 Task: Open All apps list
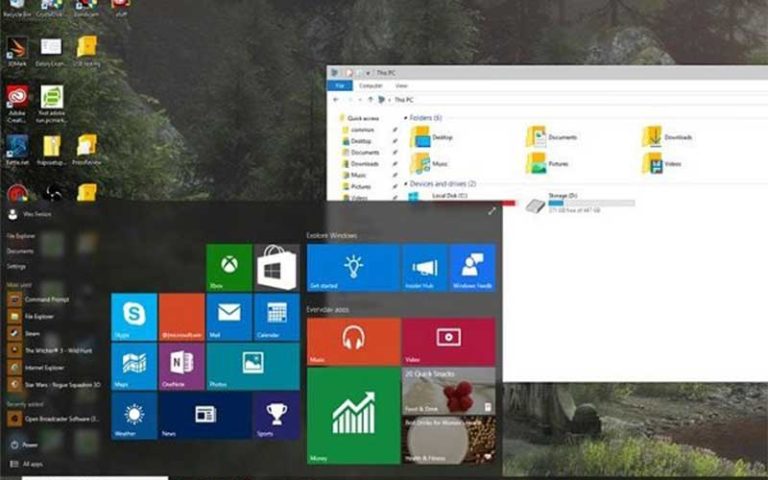27,464
